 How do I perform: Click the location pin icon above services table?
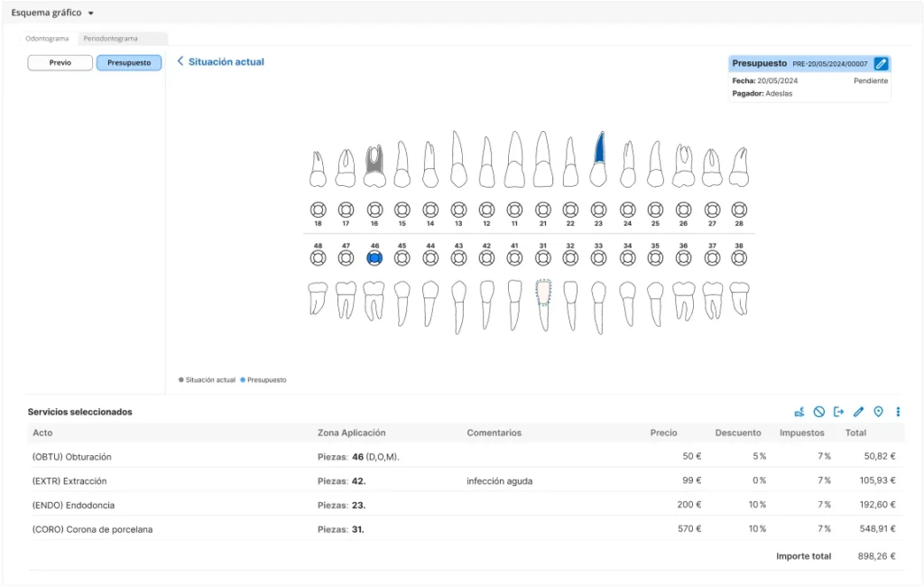[x=878, y=412]
